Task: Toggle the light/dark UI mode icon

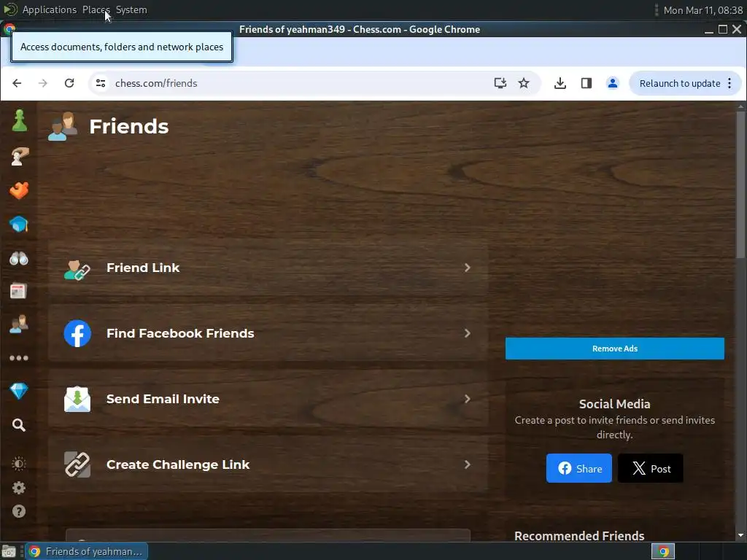Action: pos(18,464)
